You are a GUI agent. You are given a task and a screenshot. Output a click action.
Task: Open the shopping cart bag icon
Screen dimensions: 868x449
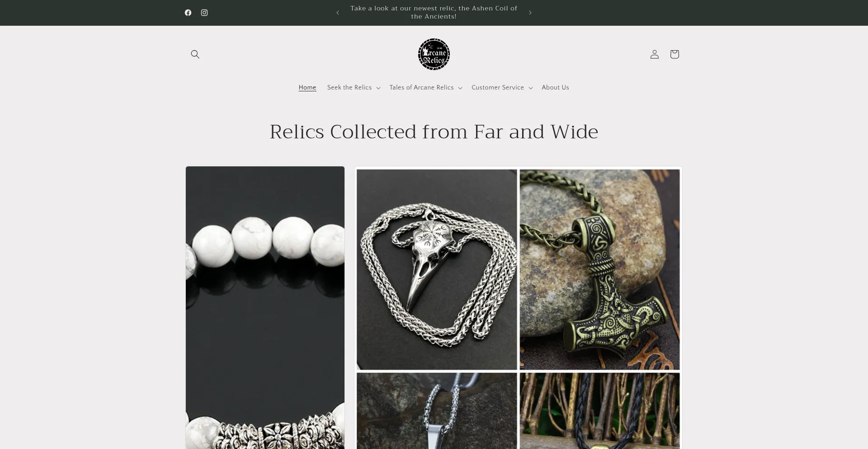click(x=675, y=54)
